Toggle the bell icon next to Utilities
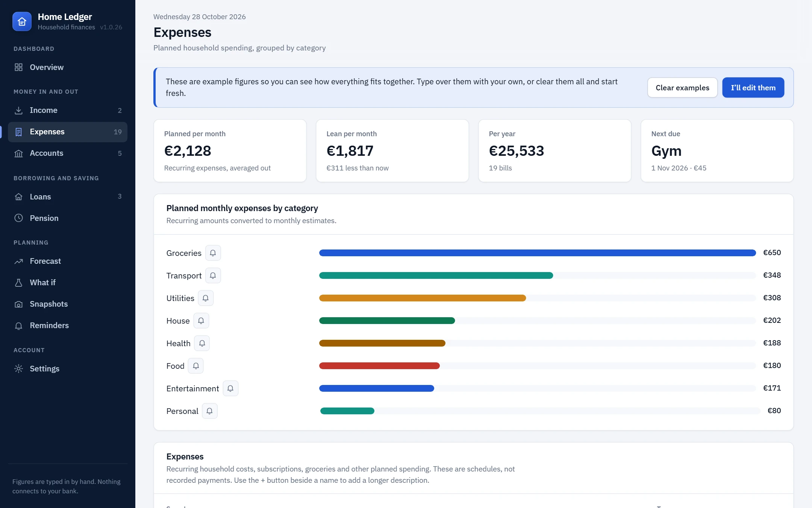Screen dimensions: 812x508 [x=206, y=298]
